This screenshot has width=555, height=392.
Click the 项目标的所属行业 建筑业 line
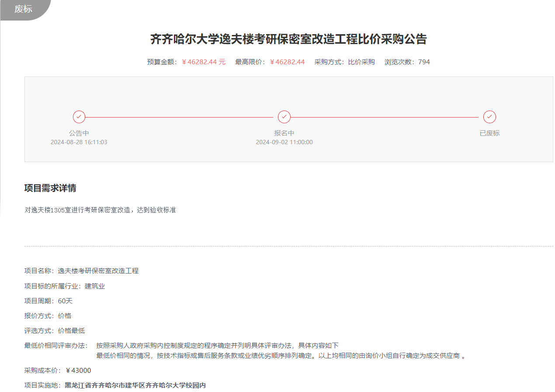coord(65,286)
